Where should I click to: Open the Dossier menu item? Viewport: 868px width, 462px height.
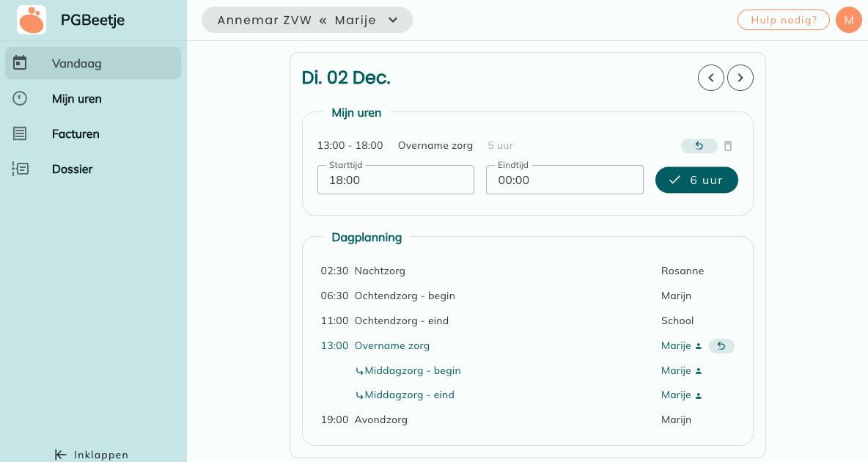point(72,169)
